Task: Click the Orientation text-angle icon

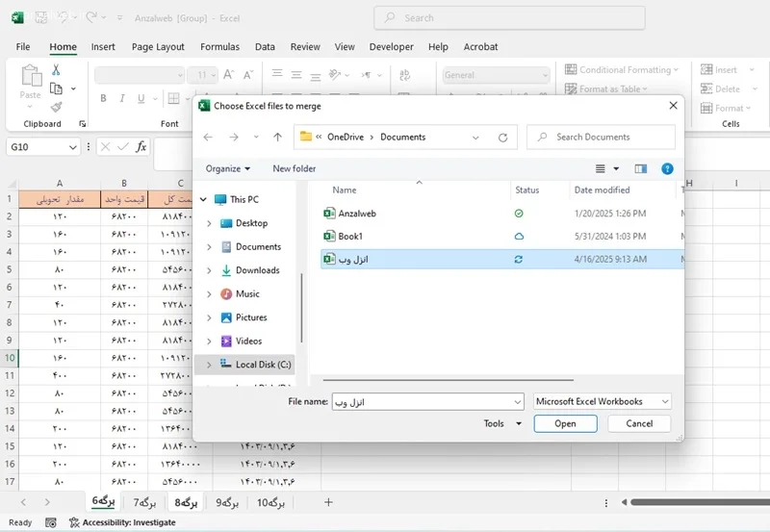Action: (335, 75)
